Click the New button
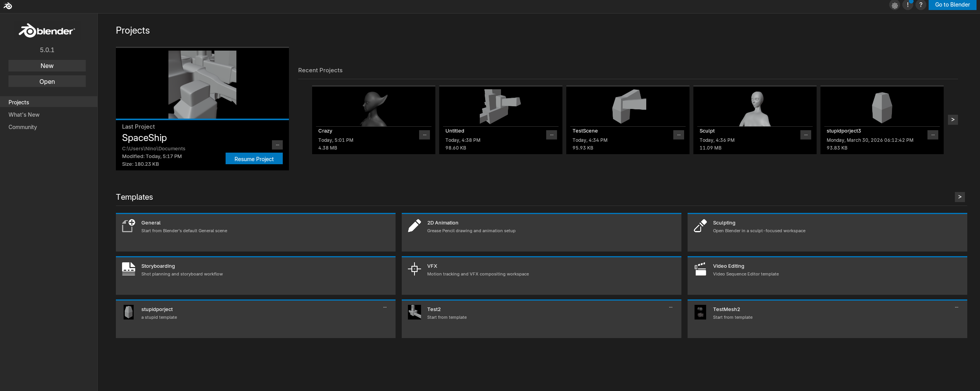Screen dimensions: 980x391 [x=47, y=66]
